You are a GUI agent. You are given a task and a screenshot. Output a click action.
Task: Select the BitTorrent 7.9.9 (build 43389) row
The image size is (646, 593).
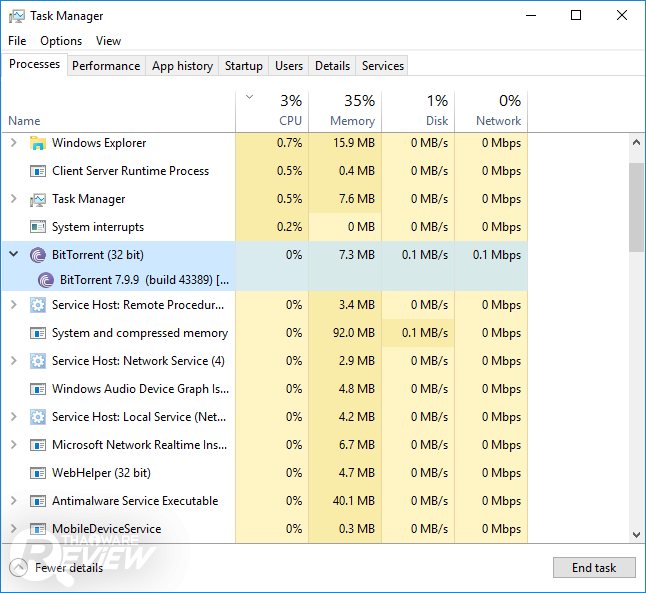coord(265,280)
